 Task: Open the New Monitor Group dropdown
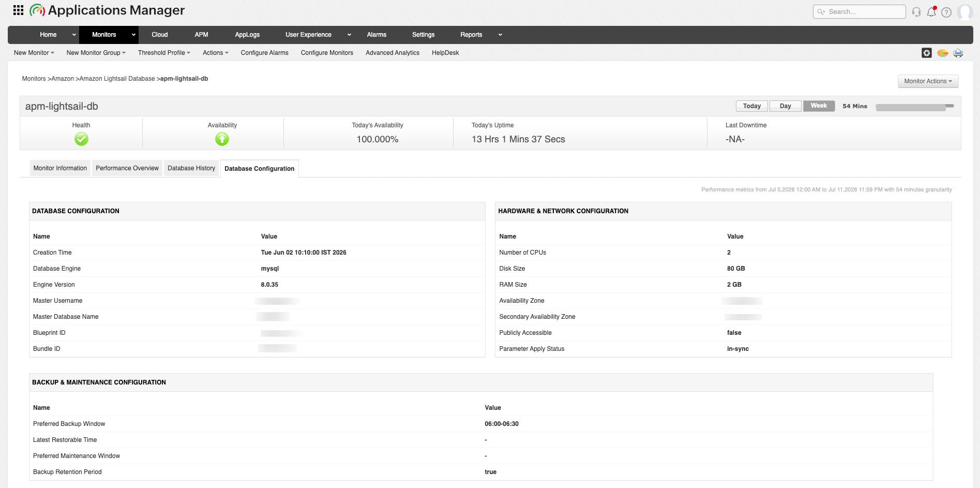point(96,53)
